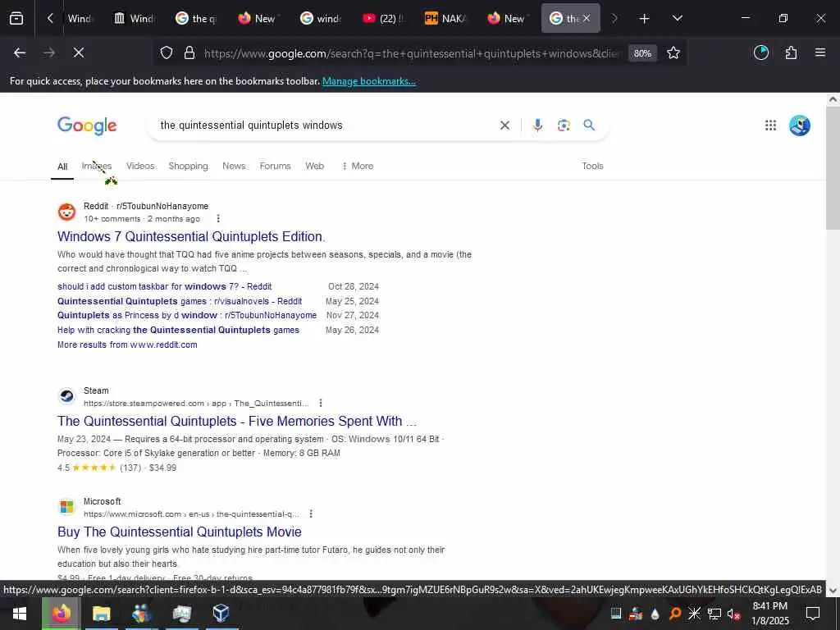Switch to the Shopping tab
840x630 pixels.
[188, 166]
